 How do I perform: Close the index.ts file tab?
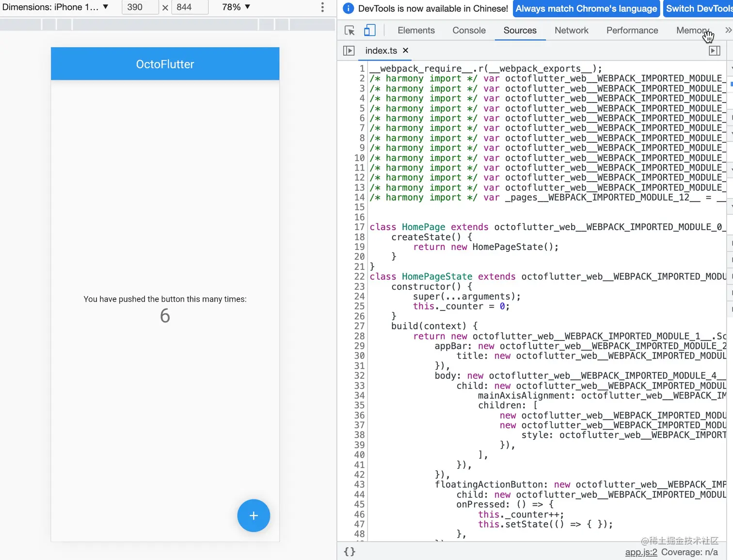406,50
